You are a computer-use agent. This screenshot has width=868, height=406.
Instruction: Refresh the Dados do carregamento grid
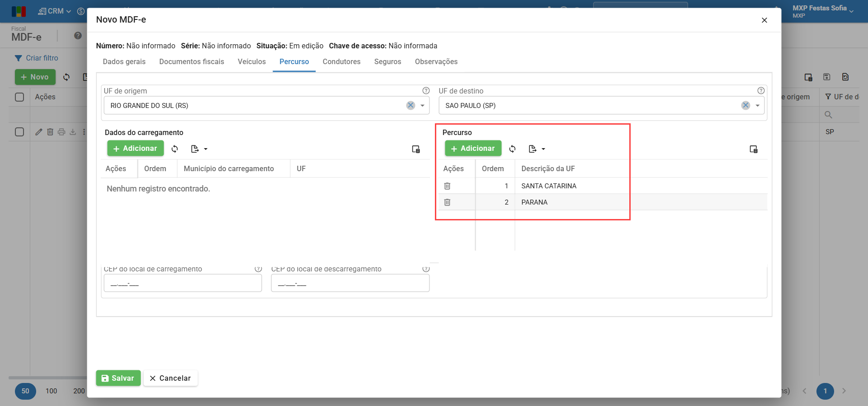(175, 149)
